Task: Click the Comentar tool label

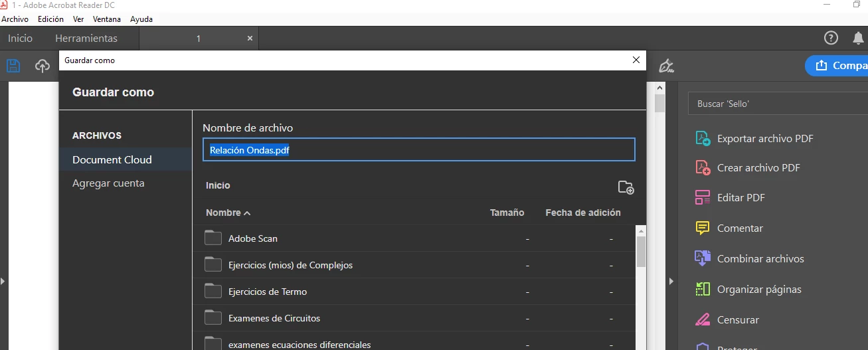Action: 740,228
